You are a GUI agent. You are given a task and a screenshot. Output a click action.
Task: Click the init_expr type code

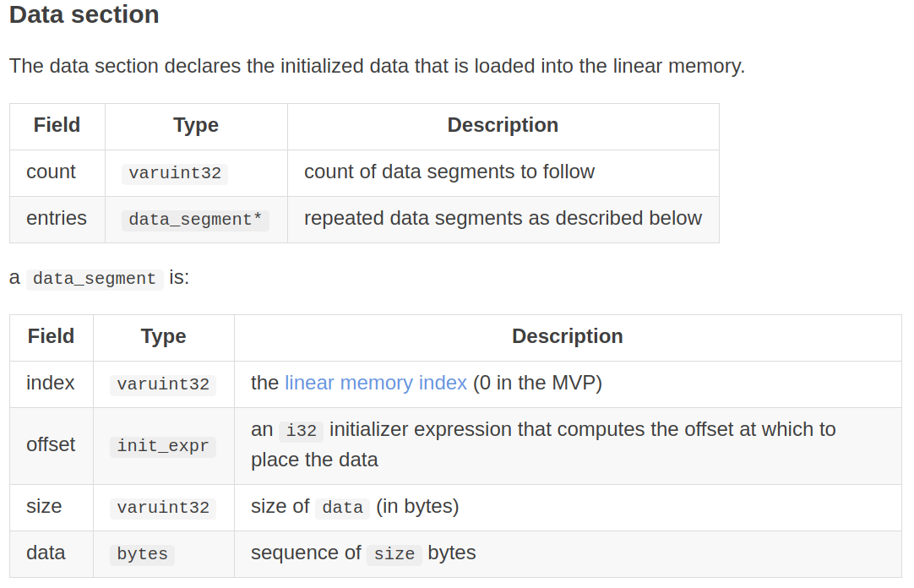click(162, 446)
